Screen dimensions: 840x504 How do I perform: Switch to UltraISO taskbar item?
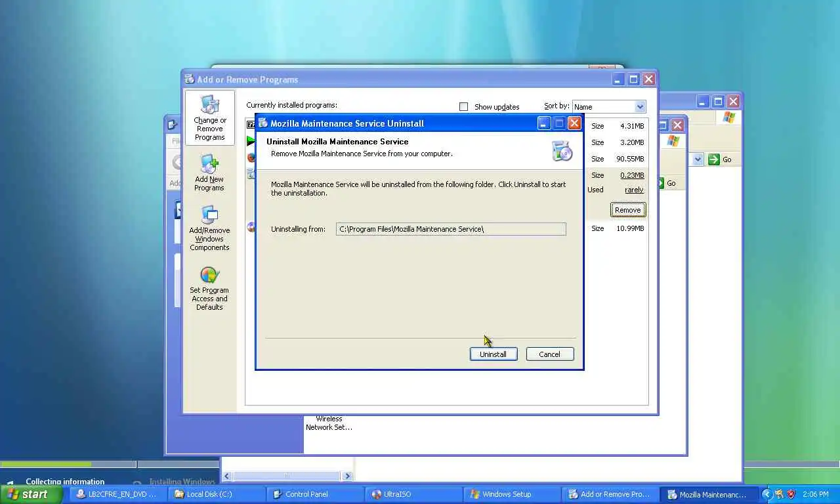(x=413, y=494)
